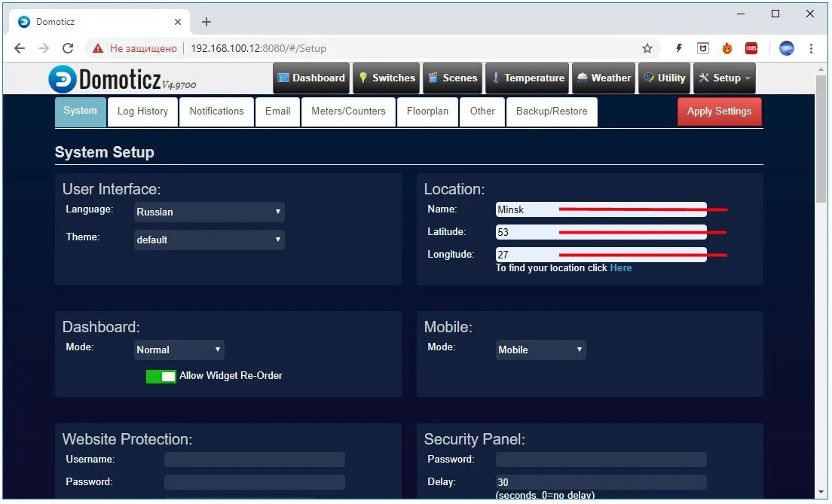
Task: Switch to the Floorplan tab
Action: [x=427, y=111]
